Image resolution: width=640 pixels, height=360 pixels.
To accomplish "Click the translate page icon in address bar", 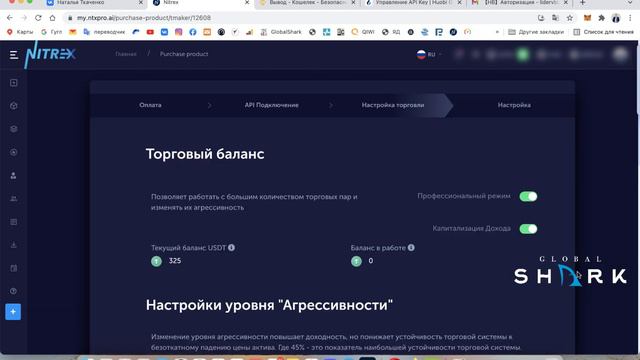I will click(556, 18).
